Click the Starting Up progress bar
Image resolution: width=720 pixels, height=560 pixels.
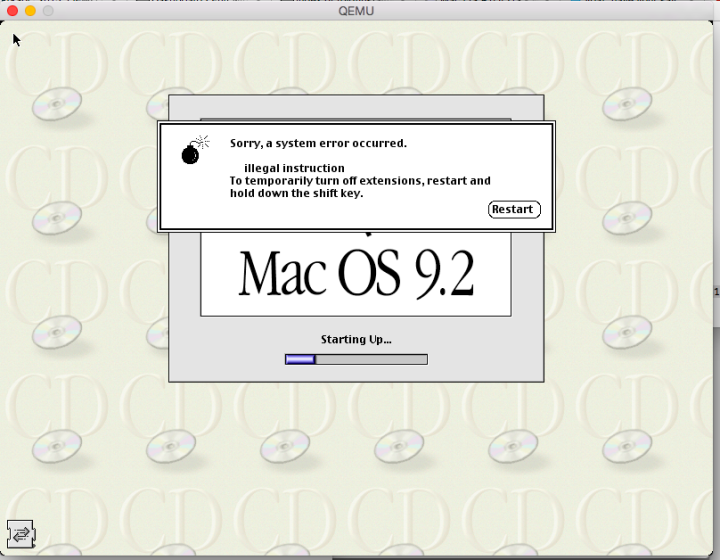pos(356,359)
